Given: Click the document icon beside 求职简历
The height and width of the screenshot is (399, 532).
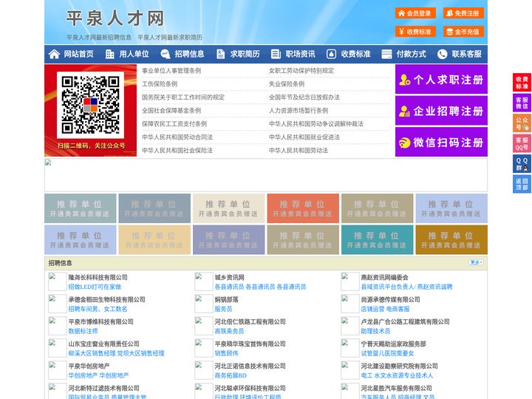Looking at the screenshot, I should (x=220, y=54).
